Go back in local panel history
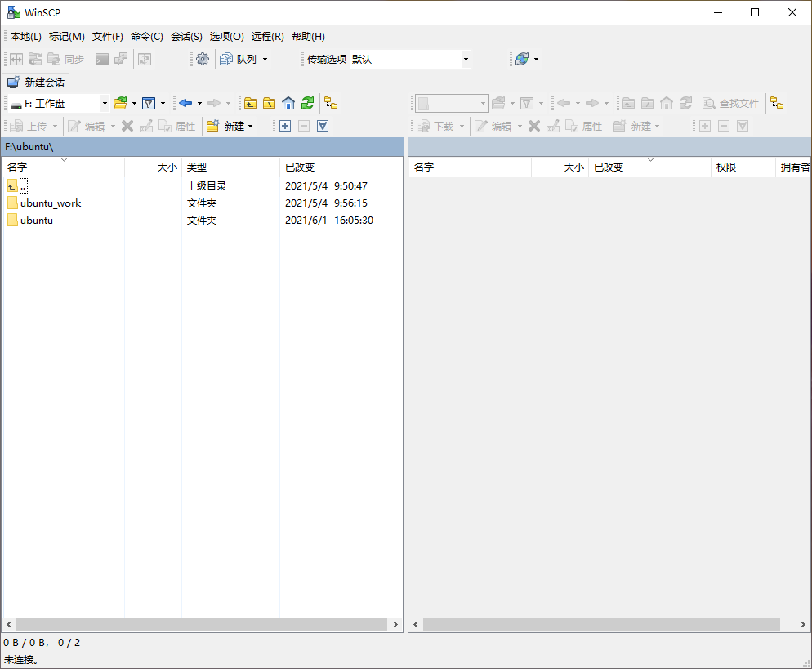Screen dimensions: 812x669 pyautogui.click(x=185, y=103)
